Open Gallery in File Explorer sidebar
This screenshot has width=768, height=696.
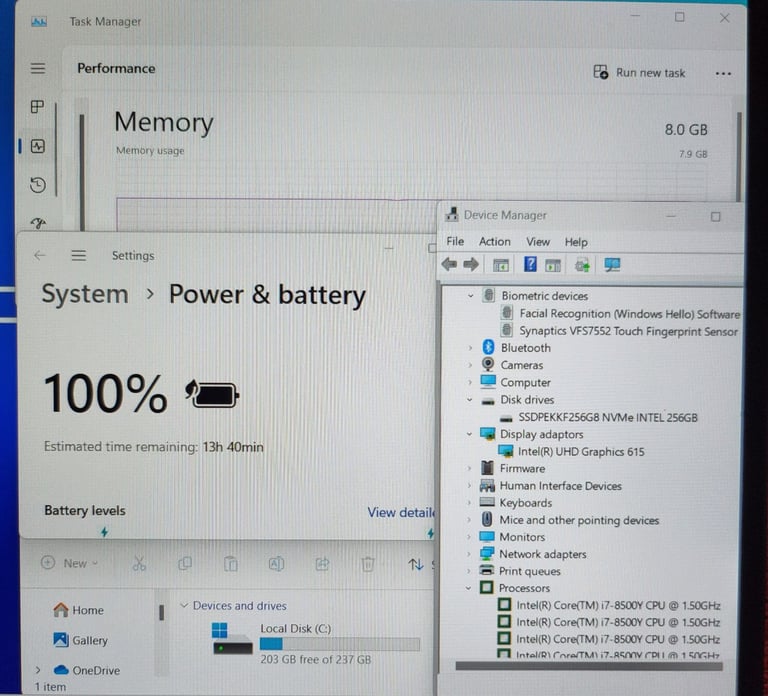tap(80, 640)
